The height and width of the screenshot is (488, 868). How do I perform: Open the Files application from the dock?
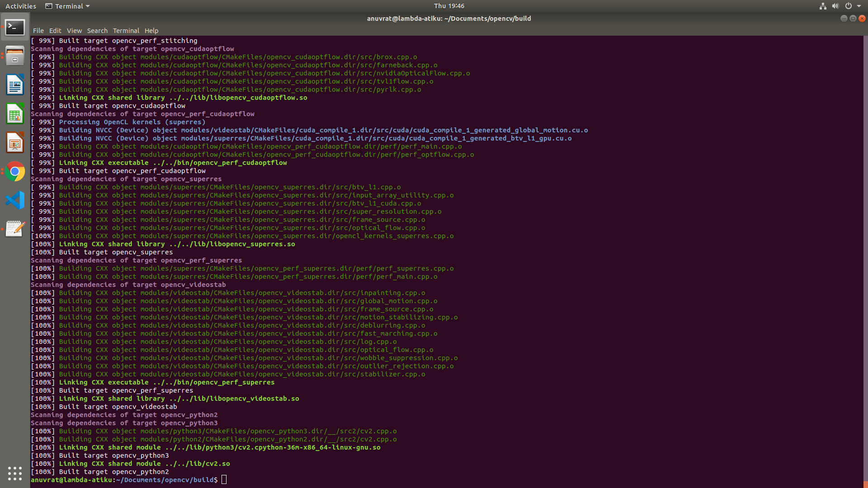click(15, 56)
